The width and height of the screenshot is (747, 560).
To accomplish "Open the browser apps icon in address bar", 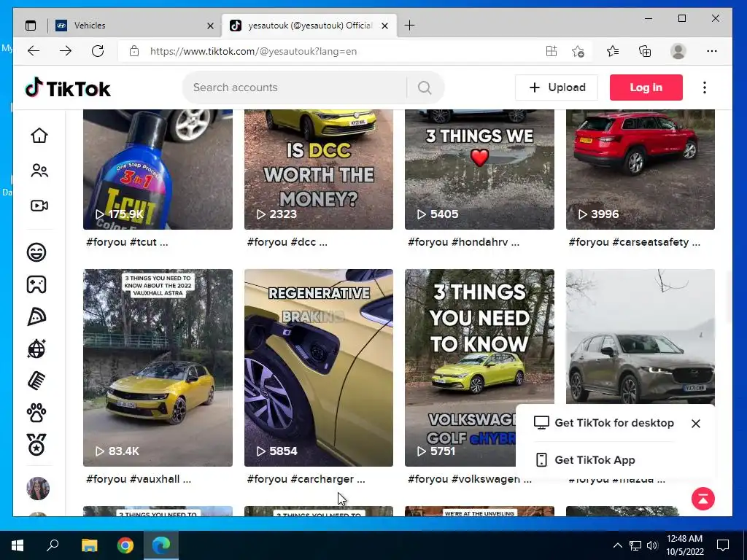I will (x=551, y=51).
